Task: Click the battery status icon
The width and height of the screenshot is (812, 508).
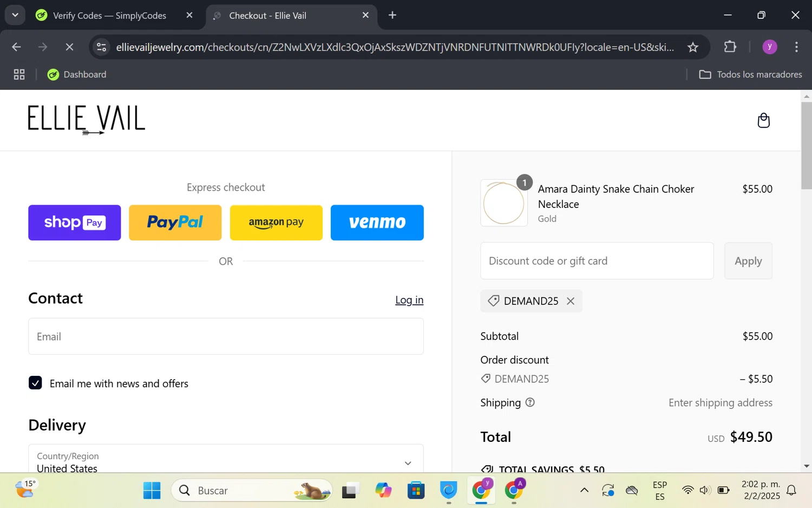Action: 723,491
